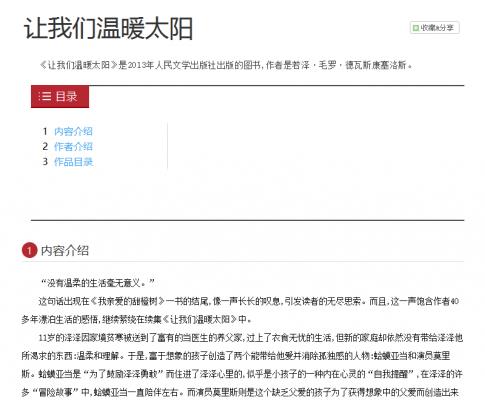Screen dimensions: 485x400
Task: Click the paragraph line starting 11岁的泽泽
Action: pyautogui.click(x=251, y=338)
